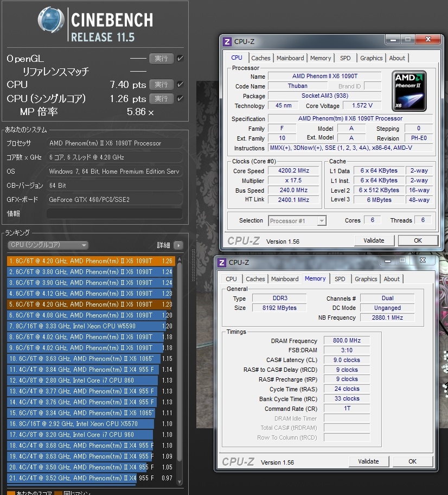Click the memory Size 8192 MBytes value
The width and height of the screenshot is (448, 495).
279,308
